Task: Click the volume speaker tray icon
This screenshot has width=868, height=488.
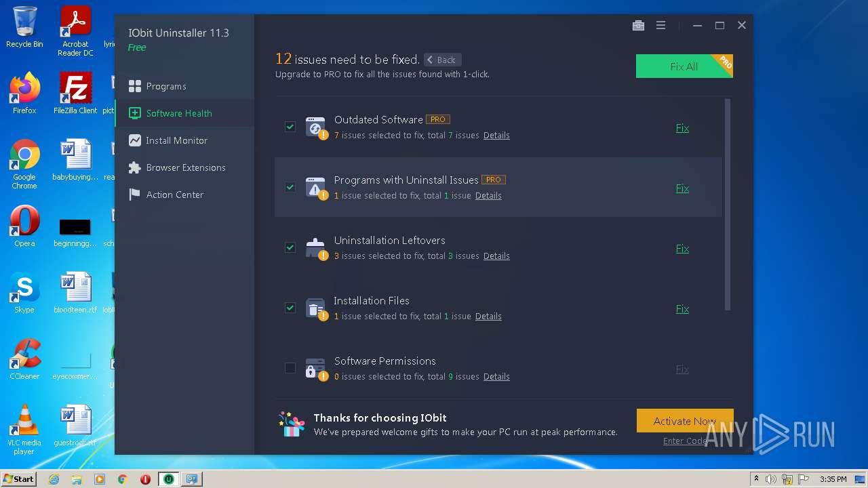Action: [x=770, y=479]
